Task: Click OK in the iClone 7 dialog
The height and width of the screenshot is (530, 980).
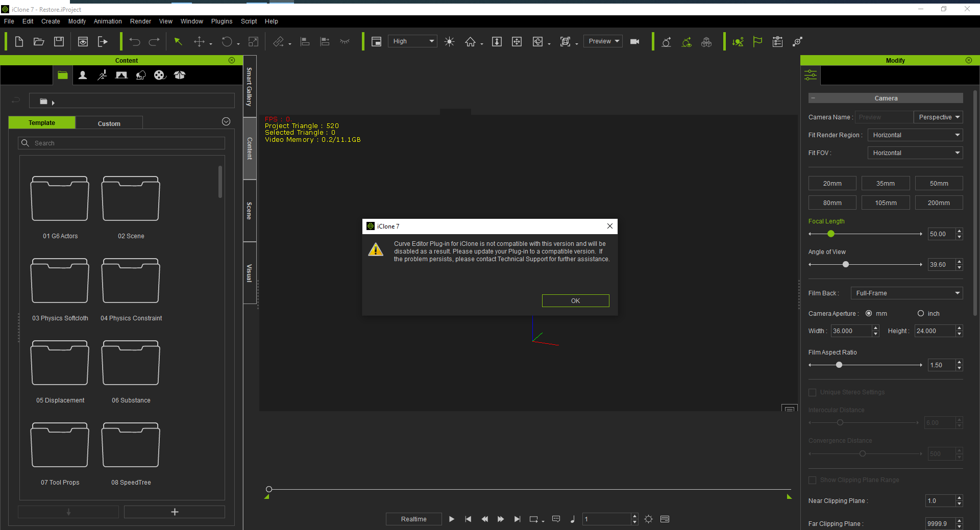Action: pos(575,301)
